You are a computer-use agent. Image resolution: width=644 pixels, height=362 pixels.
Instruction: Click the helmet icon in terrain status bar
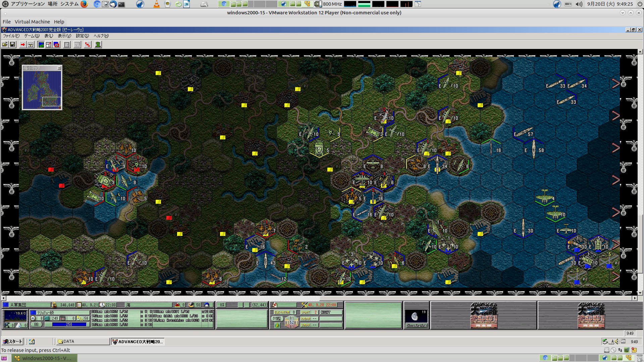(207, 305)
